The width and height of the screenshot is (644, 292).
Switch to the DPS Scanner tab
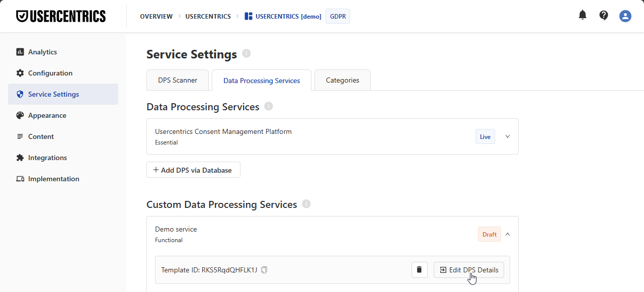point(178,80)
